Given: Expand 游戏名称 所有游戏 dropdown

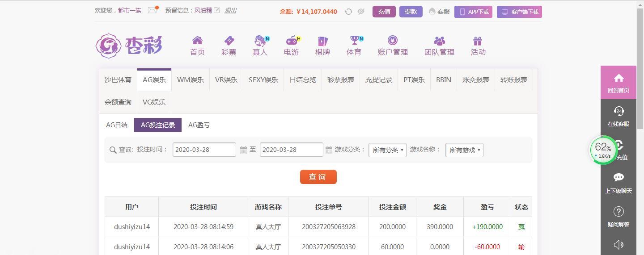Looking at the screenshot, I should (464, 150).
